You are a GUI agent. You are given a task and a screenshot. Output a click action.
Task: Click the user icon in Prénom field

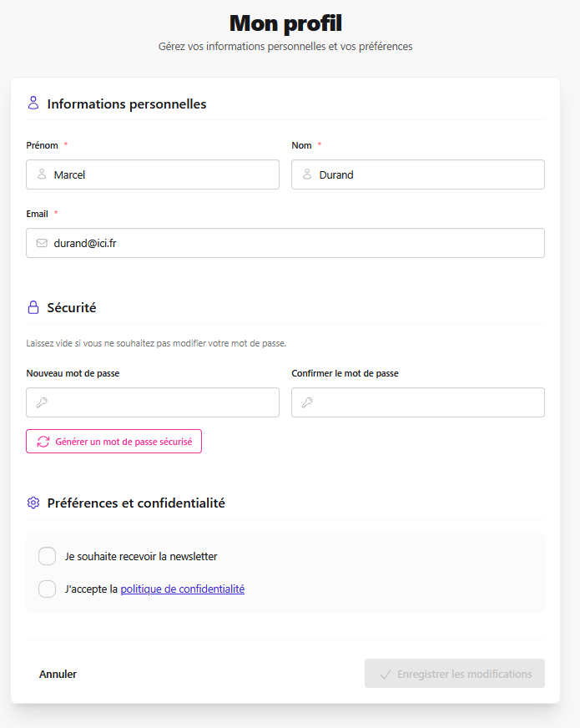(42, 174)
